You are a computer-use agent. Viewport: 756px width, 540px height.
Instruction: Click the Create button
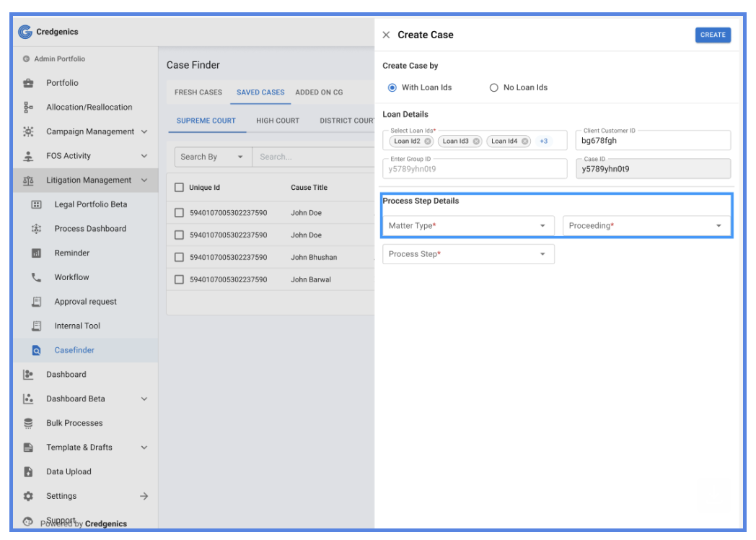coord(713,35)
